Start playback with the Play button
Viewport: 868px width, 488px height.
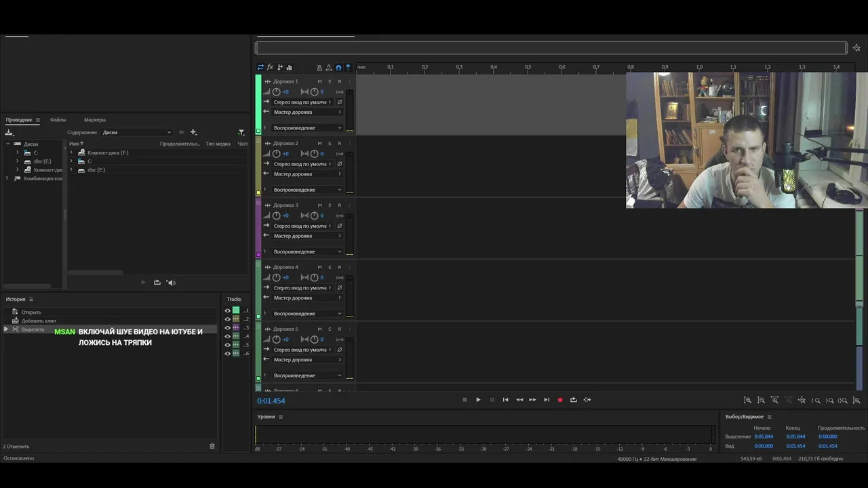(478, 400)
